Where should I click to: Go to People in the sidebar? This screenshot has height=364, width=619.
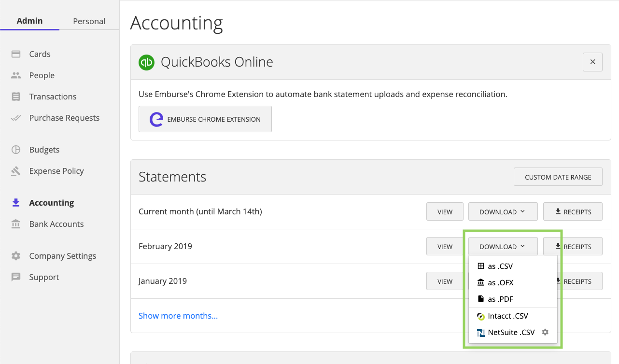(x=42, y=75)
